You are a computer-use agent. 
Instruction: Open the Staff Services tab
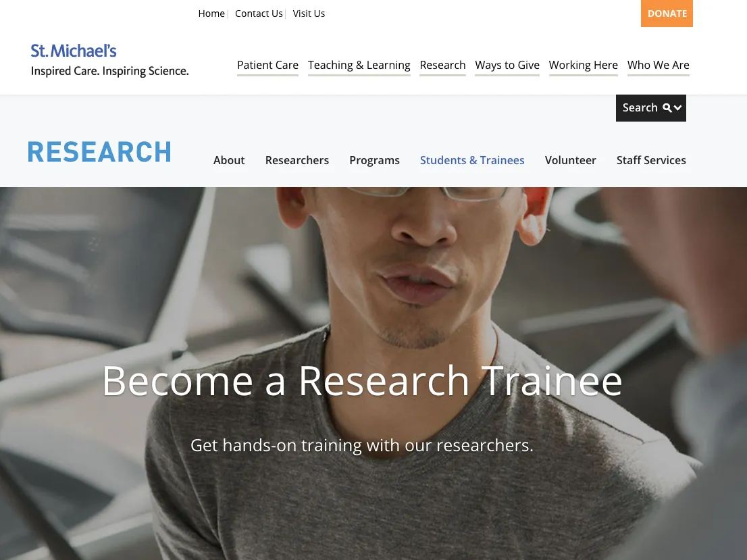point(651,161)
